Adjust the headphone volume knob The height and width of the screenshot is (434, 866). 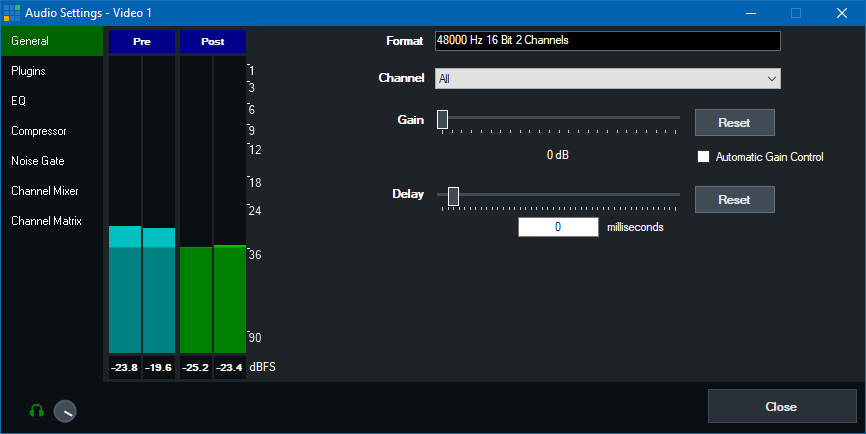[x=65, y=411]
